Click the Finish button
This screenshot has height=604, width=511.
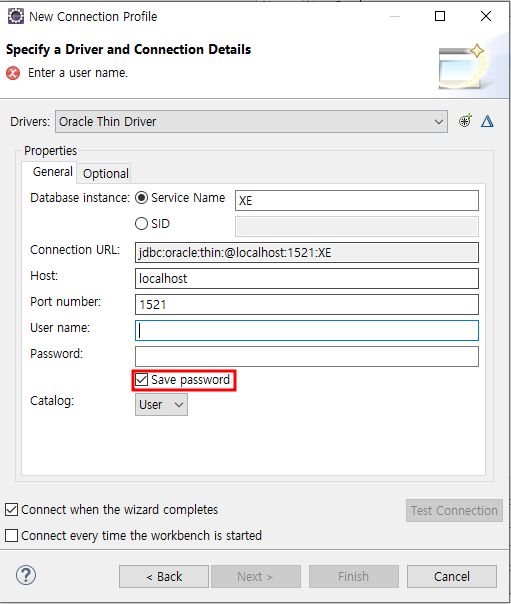(x=354, y=577)
